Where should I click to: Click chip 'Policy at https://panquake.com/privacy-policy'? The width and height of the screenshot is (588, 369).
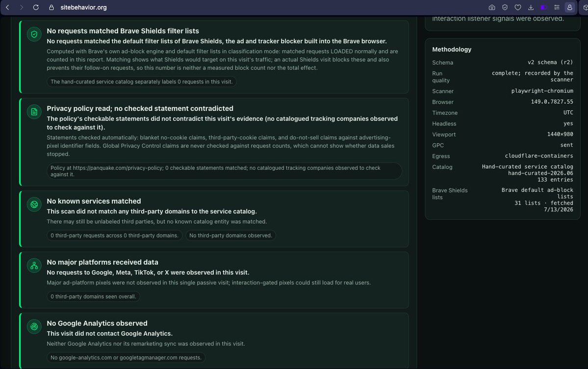pyautogui.click(x=224, y=171)
